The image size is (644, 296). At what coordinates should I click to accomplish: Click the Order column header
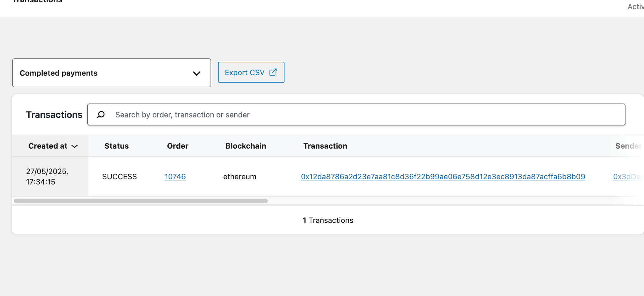(177, 146)
